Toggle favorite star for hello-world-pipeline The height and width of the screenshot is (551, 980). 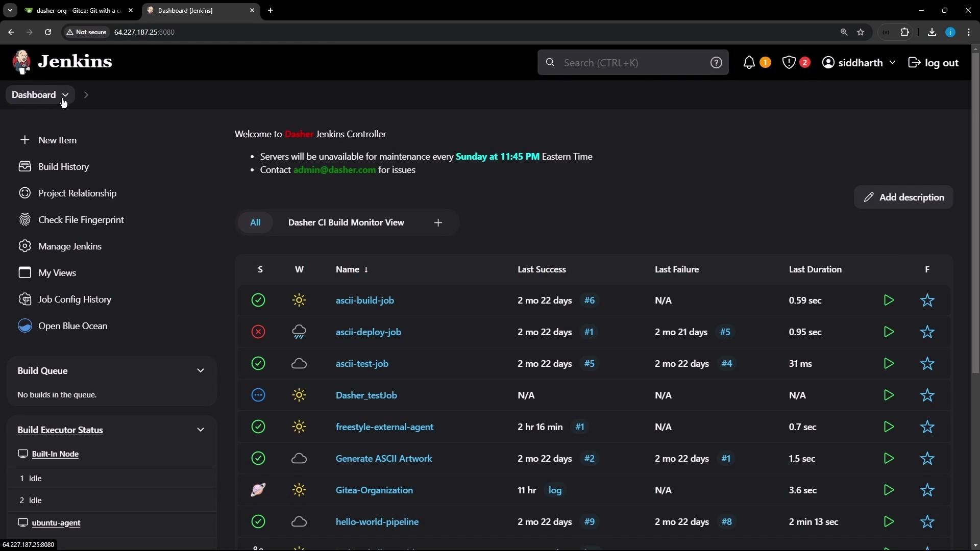pyautogui.click(x=927, y=522)
